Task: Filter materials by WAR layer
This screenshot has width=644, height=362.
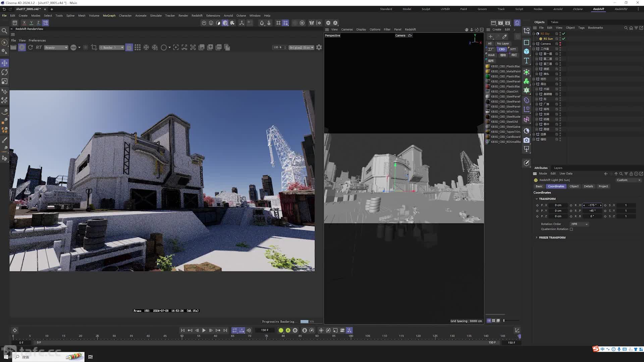Action: coord(491,55)
